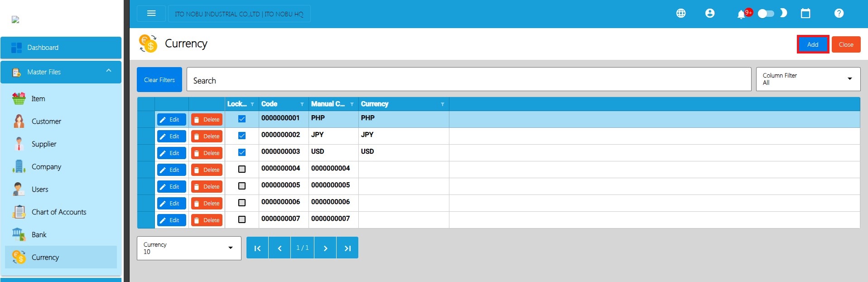Go to the last page of results
The height and width of the screenshot is (282, 868).
pyautogui.click(x=347, y=248)
